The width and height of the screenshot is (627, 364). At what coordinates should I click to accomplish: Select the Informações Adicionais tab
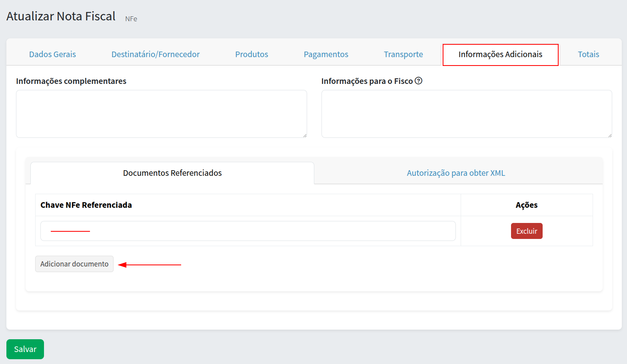[x=500, y=54]
